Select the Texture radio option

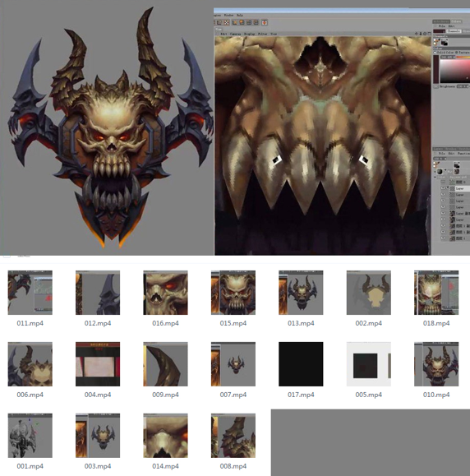coord(456,53)
